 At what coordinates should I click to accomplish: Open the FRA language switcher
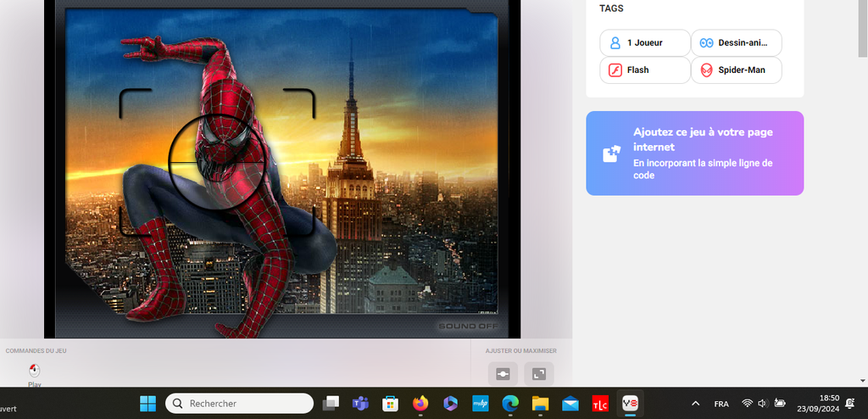721,404
